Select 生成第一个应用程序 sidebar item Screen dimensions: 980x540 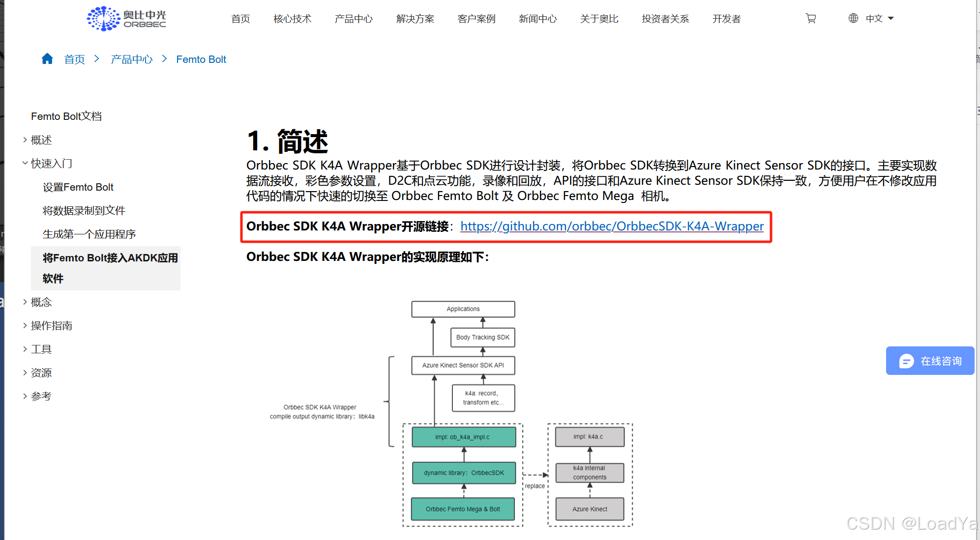[x=89, y=234]
